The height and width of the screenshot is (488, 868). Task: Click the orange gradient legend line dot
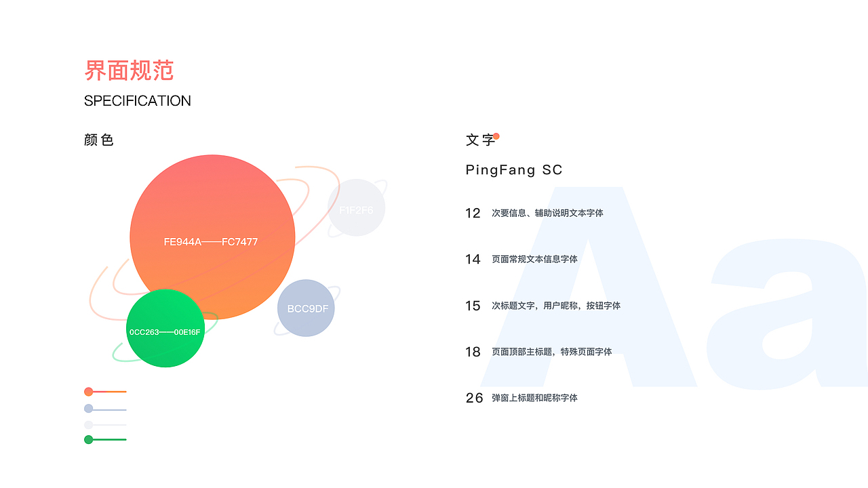pos(88,392)
